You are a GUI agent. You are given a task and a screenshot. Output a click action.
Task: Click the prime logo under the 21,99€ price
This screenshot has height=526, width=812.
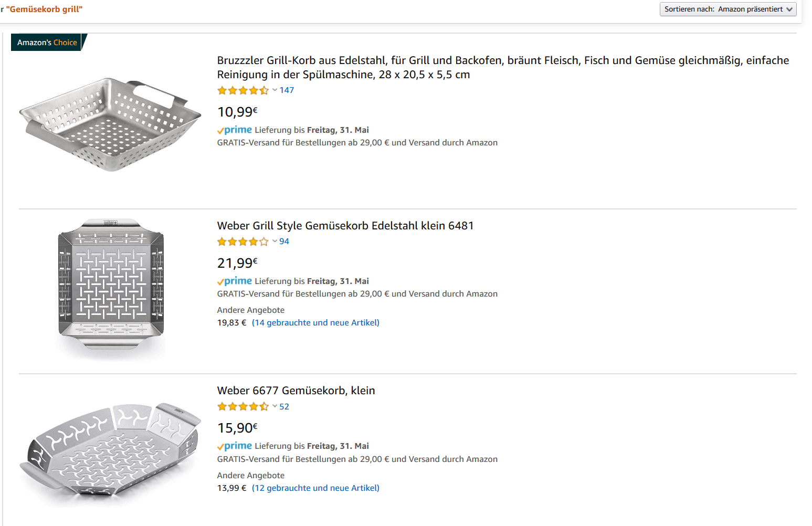235,281
